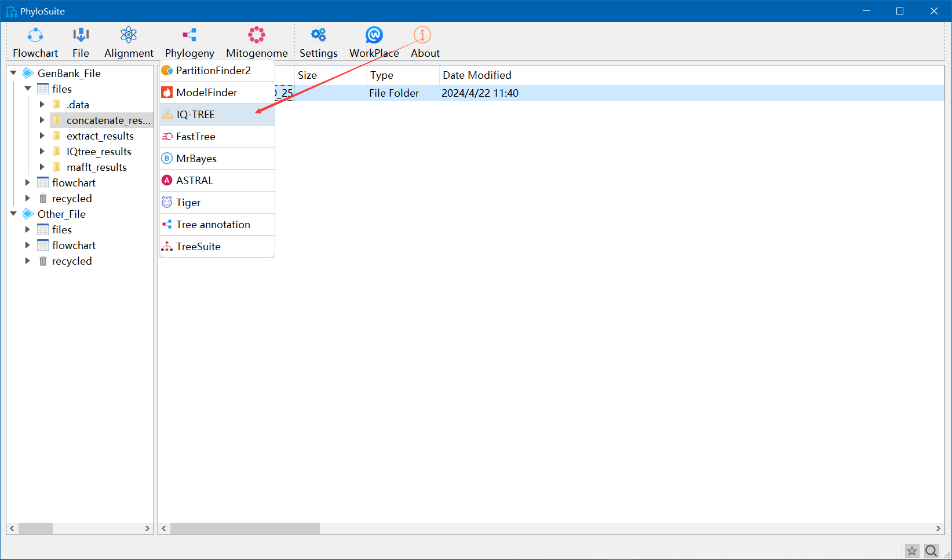This screenshot has width=952, height=560.
Task: Click the star icon in status bar
Action: [912, 551]
